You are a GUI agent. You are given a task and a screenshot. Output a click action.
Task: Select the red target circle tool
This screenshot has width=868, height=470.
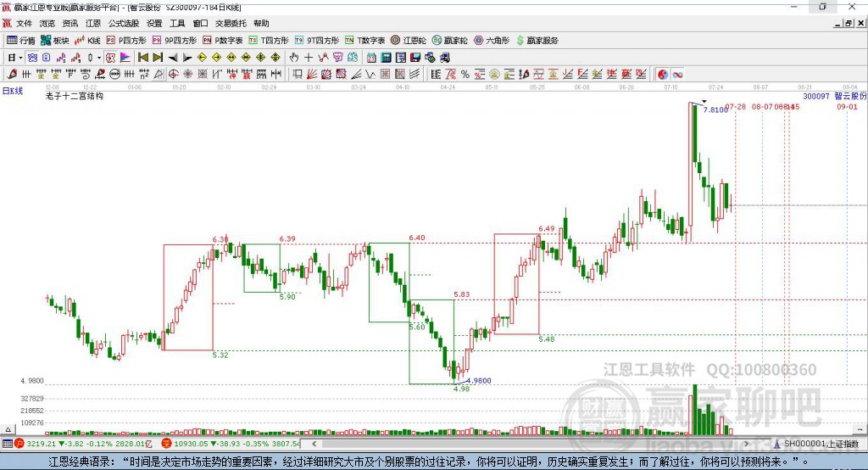[173, 75]
